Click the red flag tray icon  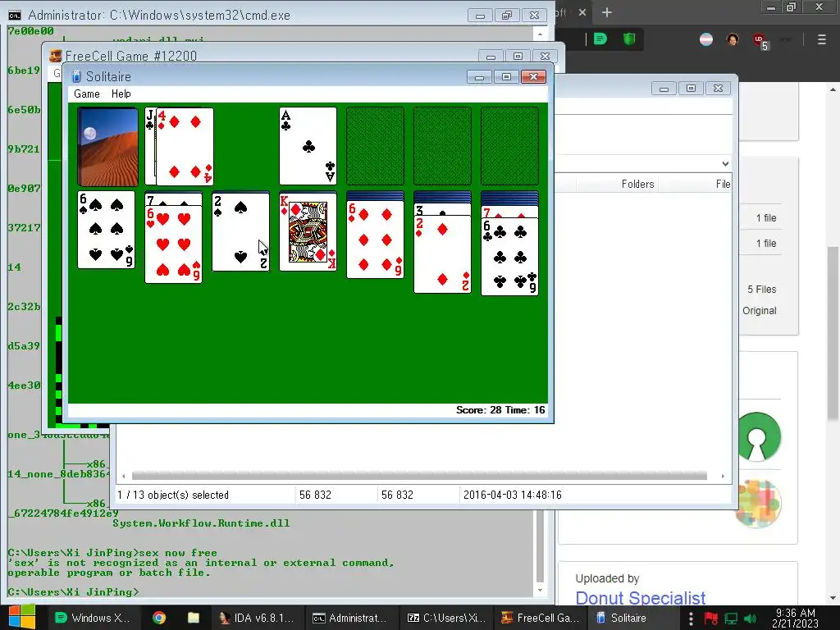(x=711, y=619)
